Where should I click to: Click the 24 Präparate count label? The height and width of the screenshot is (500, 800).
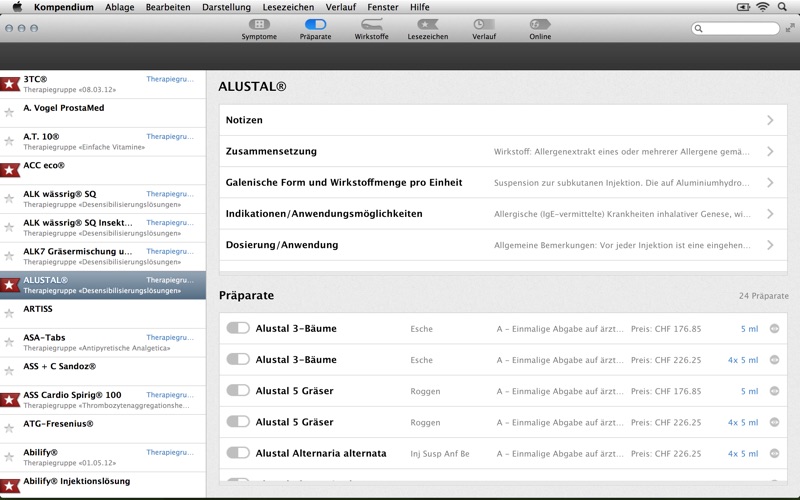coord(763,296)
